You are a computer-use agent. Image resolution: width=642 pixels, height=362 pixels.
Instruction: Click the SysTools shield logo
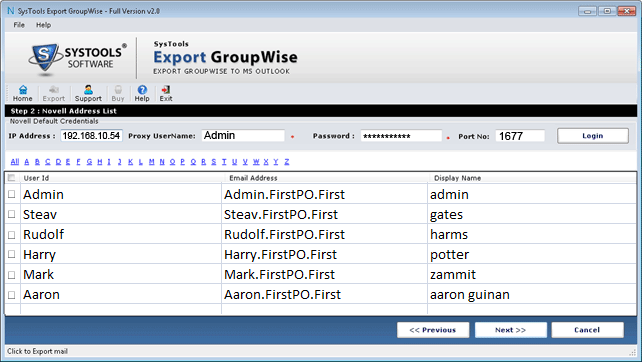coord(44,58)
